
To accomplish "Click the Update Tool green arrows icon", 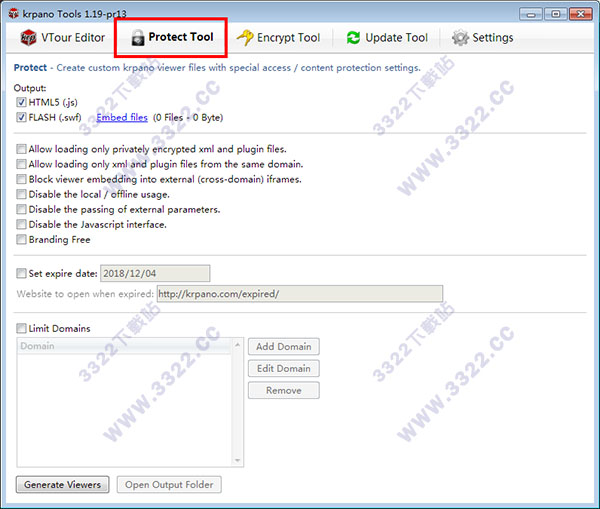I will tap(353, 38).
